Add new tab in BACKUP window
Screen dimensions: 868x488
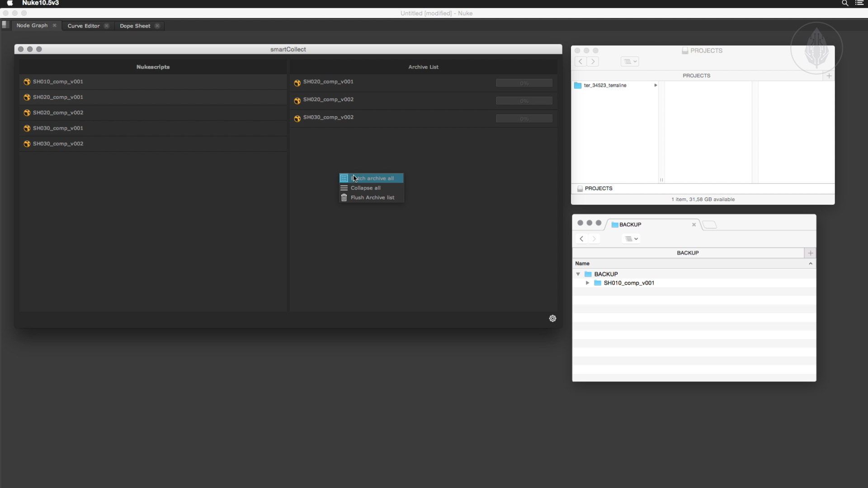811,253
